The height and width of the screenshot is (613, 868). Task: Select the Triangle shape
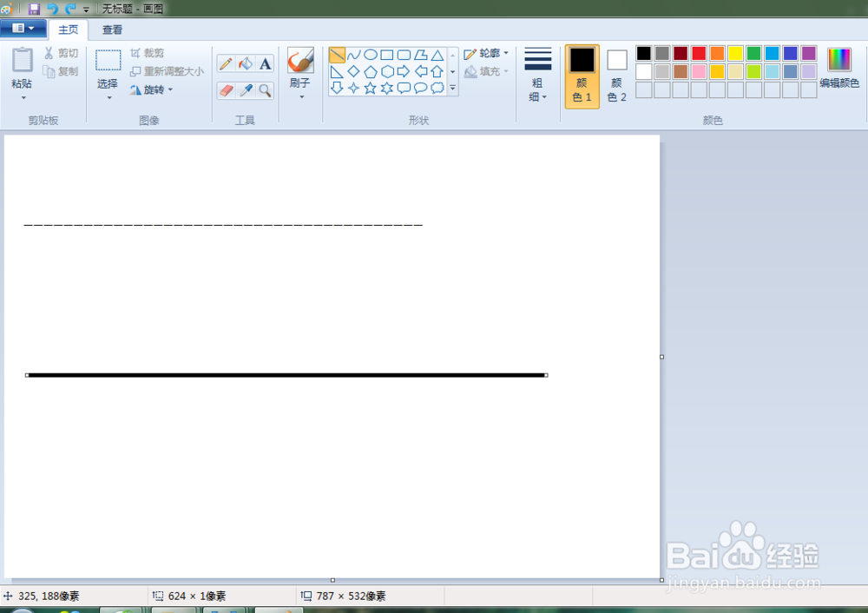(437, 55)
